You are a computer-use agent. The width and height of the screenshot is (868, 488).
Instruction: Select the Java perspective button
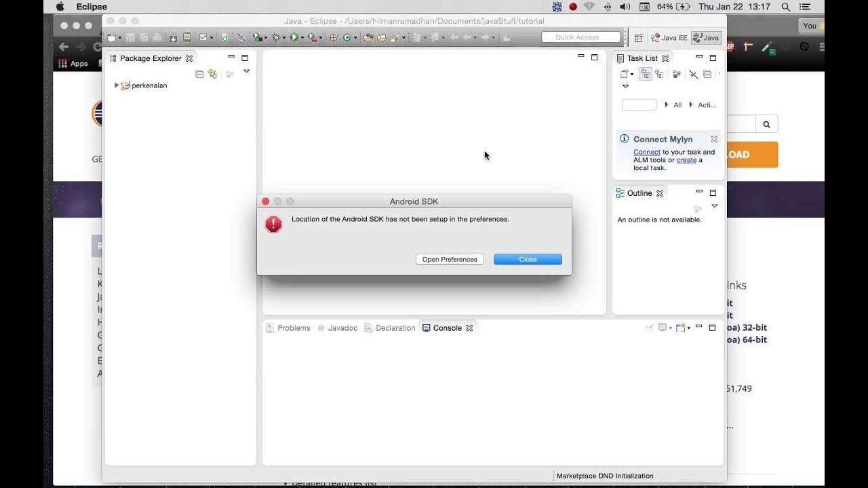706,38
